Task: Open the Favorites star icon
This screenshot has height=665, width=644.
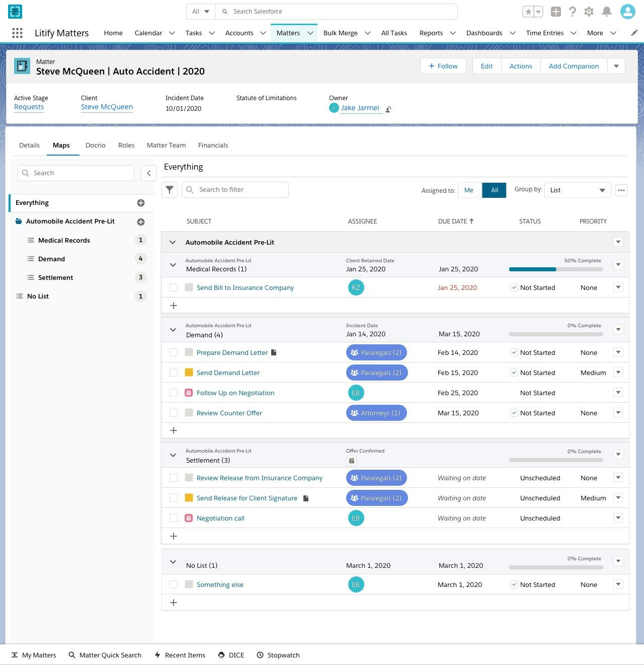Action: 528,12
